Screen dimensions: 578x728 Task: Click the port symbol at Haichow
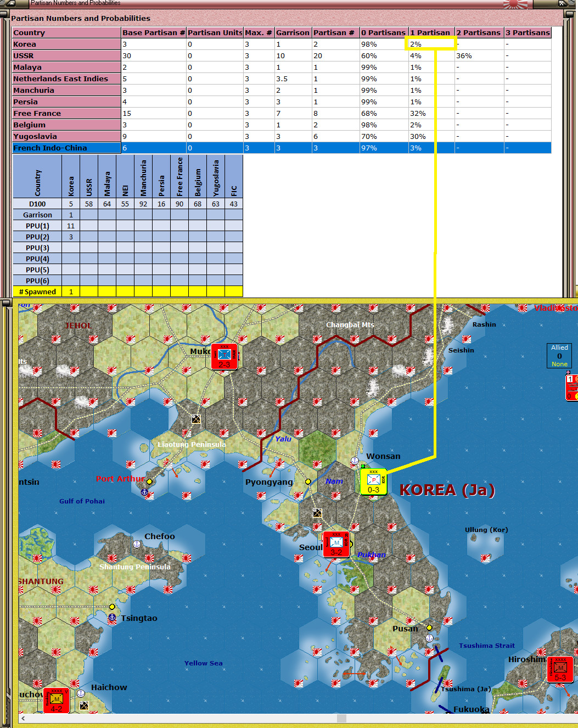coord(81,693)
